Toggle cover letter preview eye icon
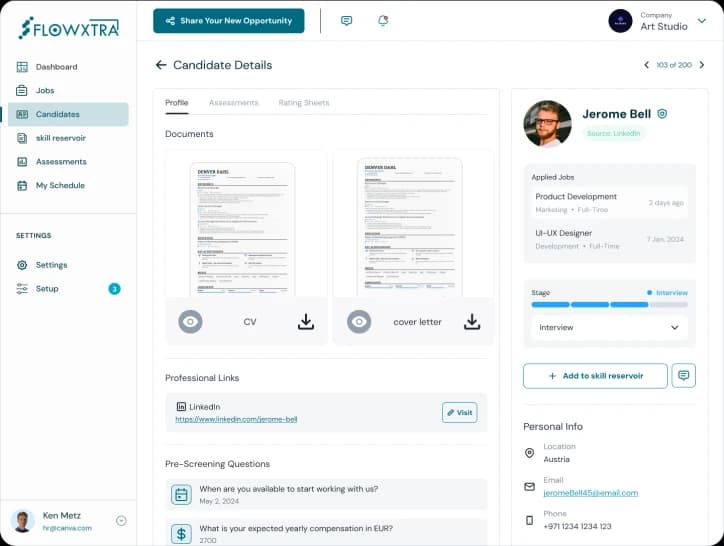Viewport: 724px width, 546px height. tap(359, 322)
